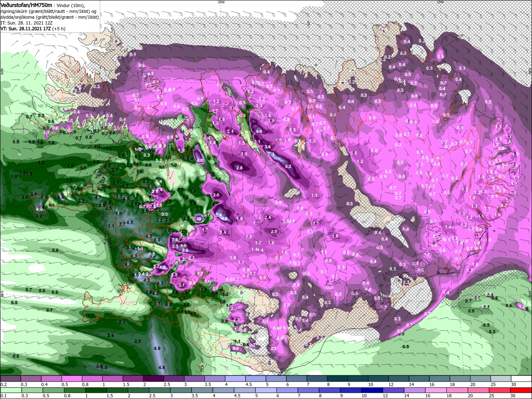532x399 pixels.
Task: Select the white 30 swatch in snow legend
Action: click(522, 379)
